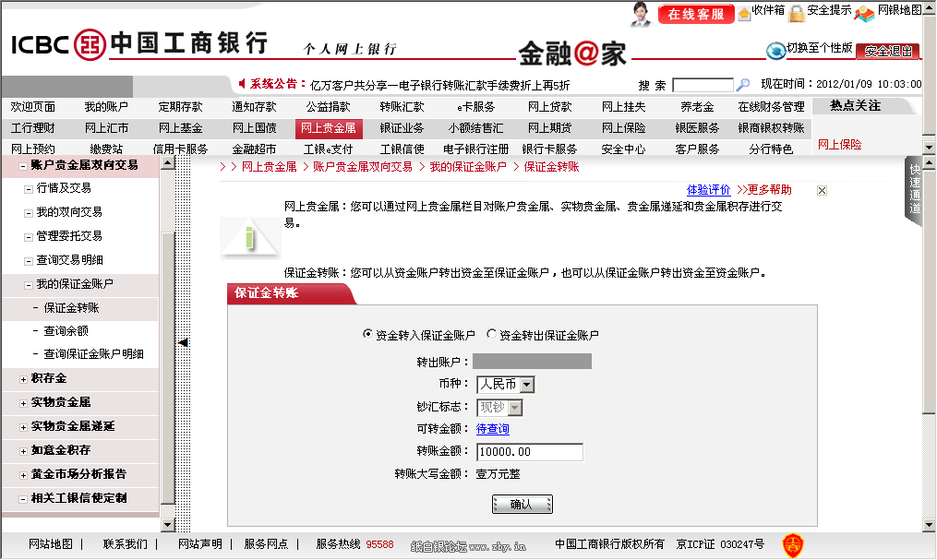Expand the 实物贵金属递延 section
This screenshot has width=937, height=560.
[23, 427]
